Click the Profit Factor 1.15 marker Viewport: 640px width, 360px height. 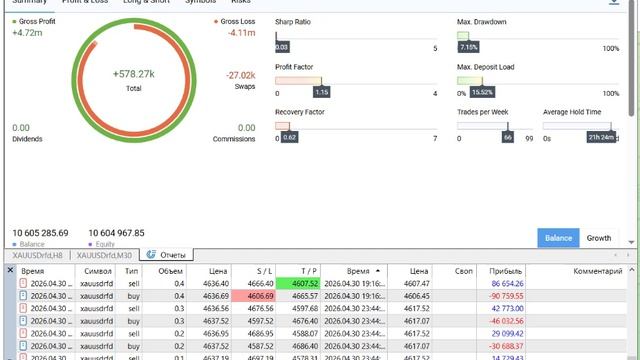[x=322, y=92]
